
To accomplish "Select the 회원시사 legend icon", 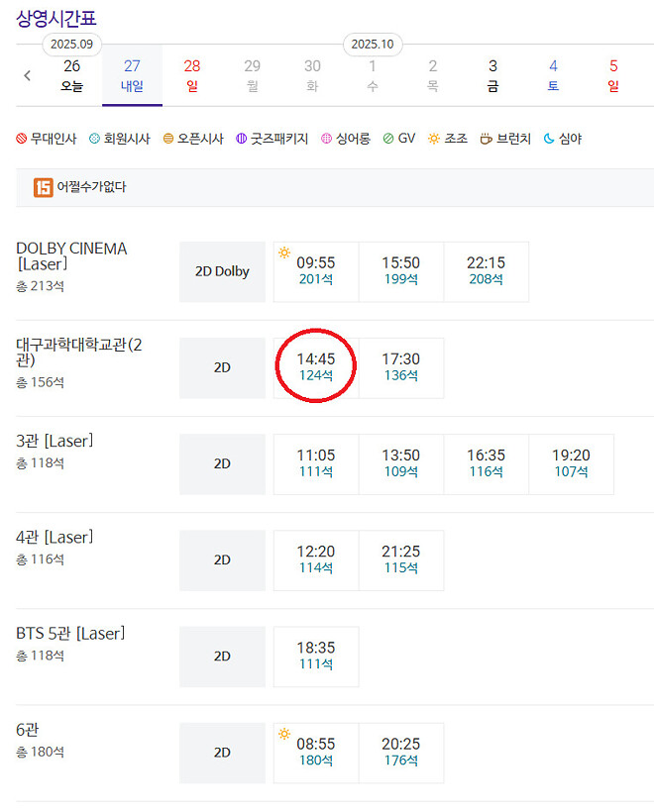I will coord(94,139).
